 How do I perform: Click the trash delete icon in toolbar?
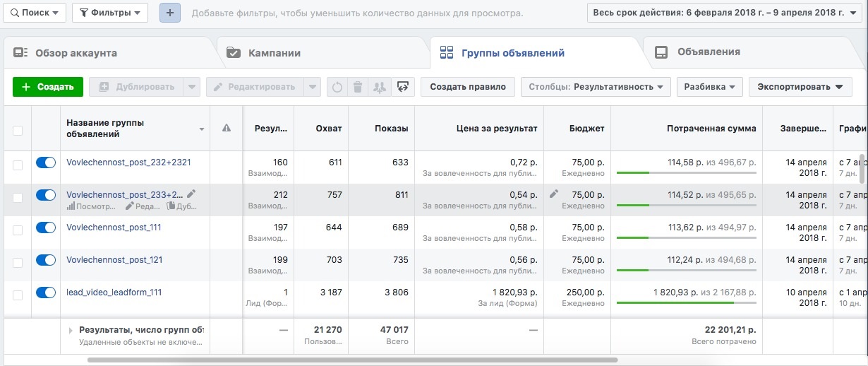pyautogui.click(x=358, y=87)
